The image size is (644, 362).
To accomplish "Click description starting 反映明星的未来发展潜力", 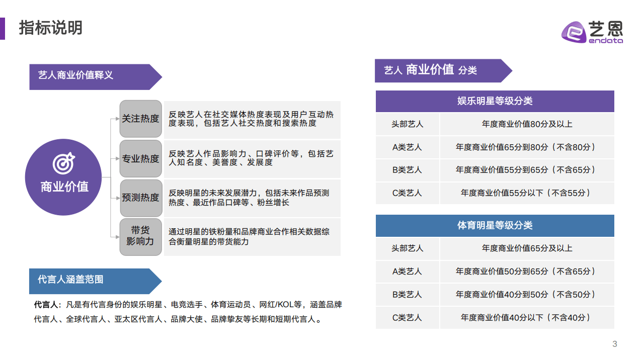I will click(252, 198).
